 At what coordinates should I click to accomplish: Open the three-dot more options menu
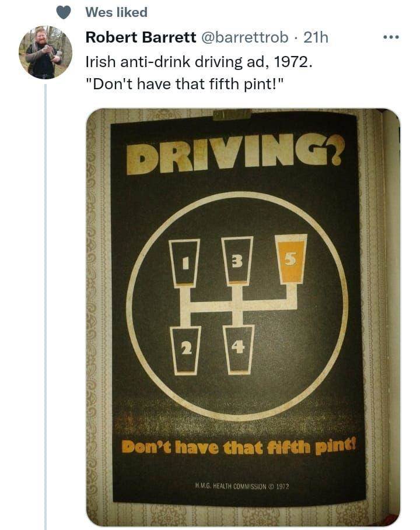coord(390,38)
